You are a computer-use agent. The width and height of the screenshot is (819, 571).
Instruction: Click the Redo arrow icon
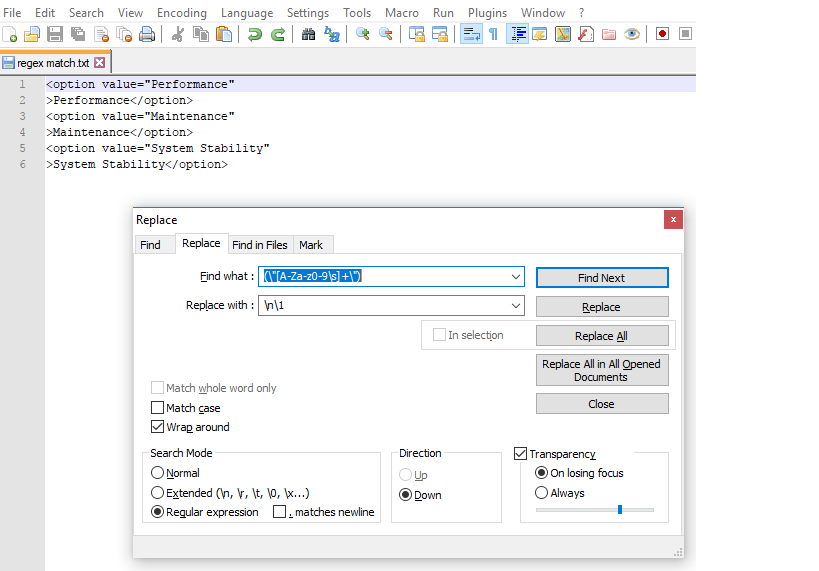coord(278,34)
